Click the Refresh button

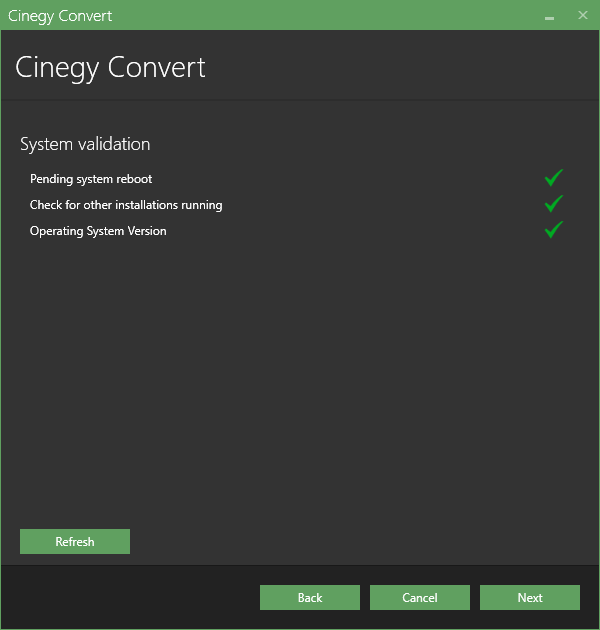click(75, 541)
